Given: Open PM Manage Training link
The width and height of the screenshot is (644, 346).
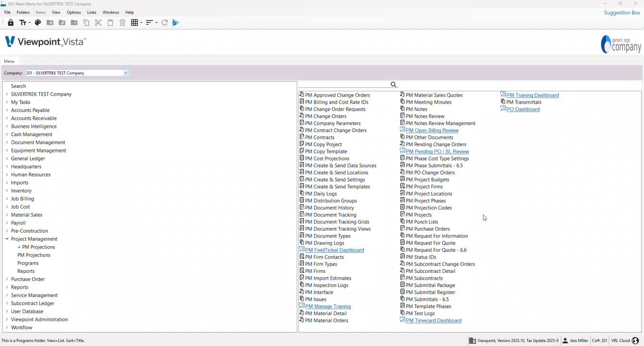Looking at the screenshot, I should click(328, 307).
